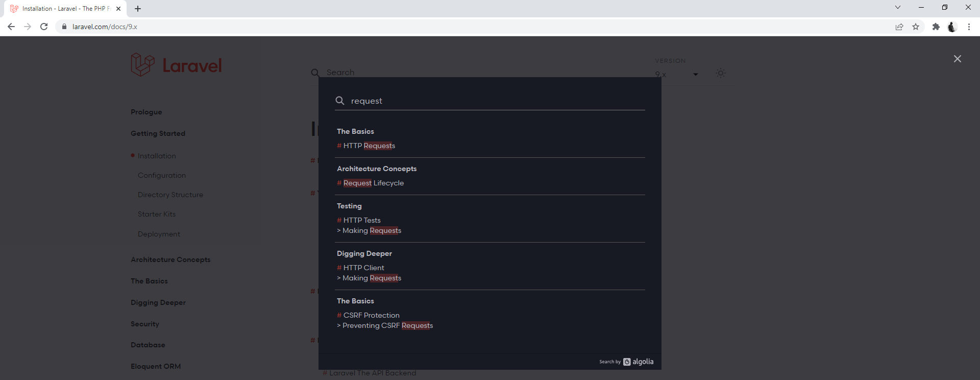Close the Installation - Laravel tab
This screenshot has height=380, width=980.
(118, 9)
